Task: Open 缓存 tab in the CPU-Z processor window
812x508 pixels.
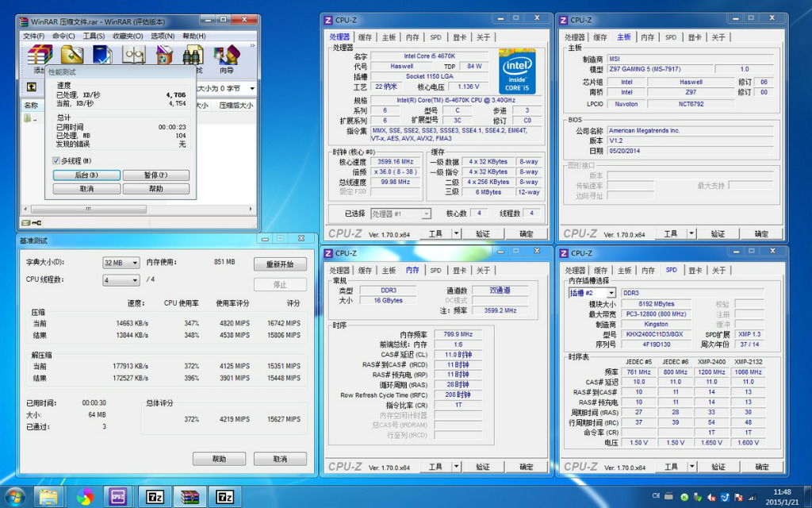Action: pyautogui.click(x=365, y=37)
